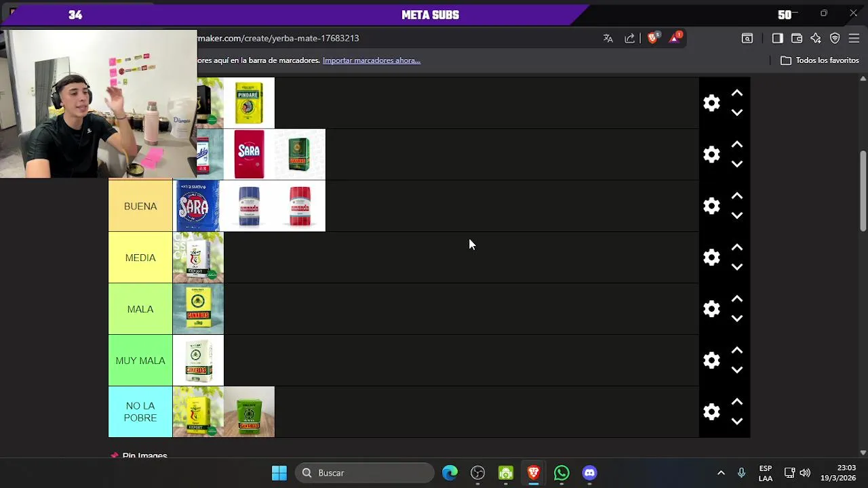868x488 pixels.
Task: Move the red Sara tier row down
Action: click(x=737, y=164)
